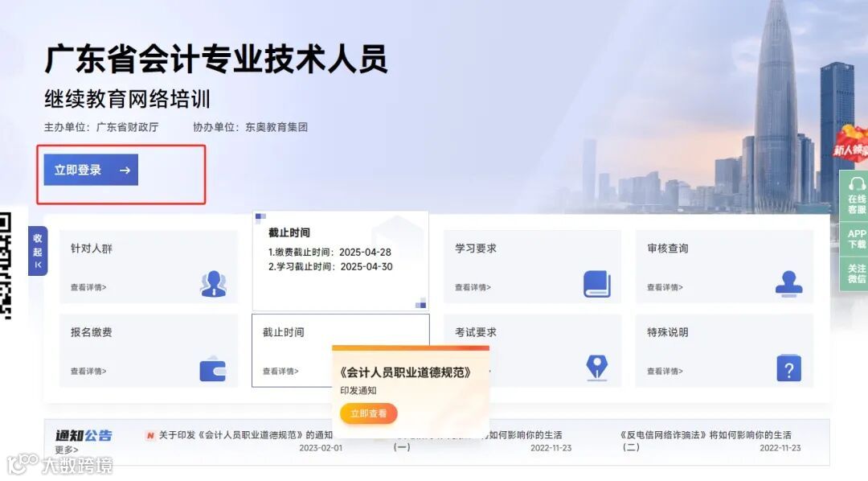Screen dimensions: 868x481
Task: Open 查看详情 link under 特殊说明
Action: 665,372
